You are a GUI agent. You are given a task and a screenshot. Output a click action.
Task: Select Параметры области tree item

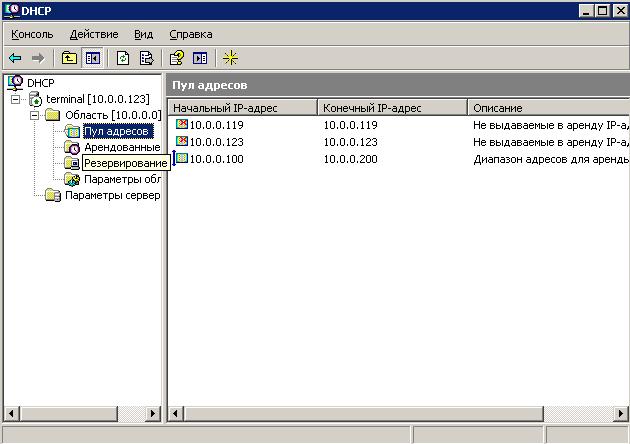[121, 179]
